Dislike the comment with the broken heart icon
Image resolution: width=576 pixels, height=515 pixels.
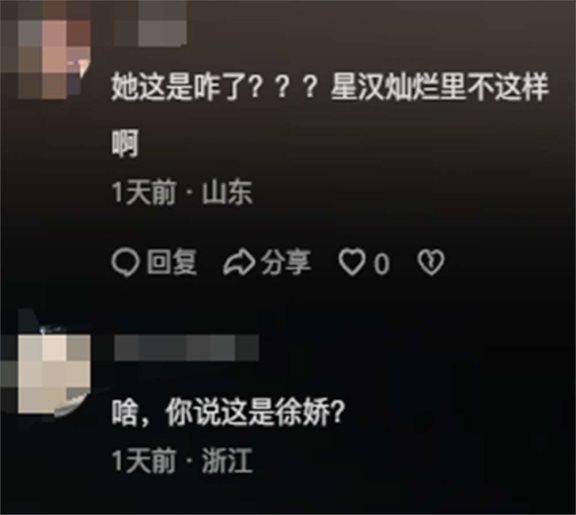point(431,263)
